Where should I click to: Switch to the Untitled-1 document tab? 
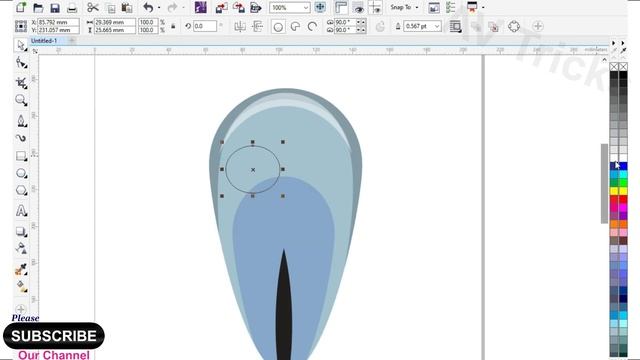(x=44, y=41)
